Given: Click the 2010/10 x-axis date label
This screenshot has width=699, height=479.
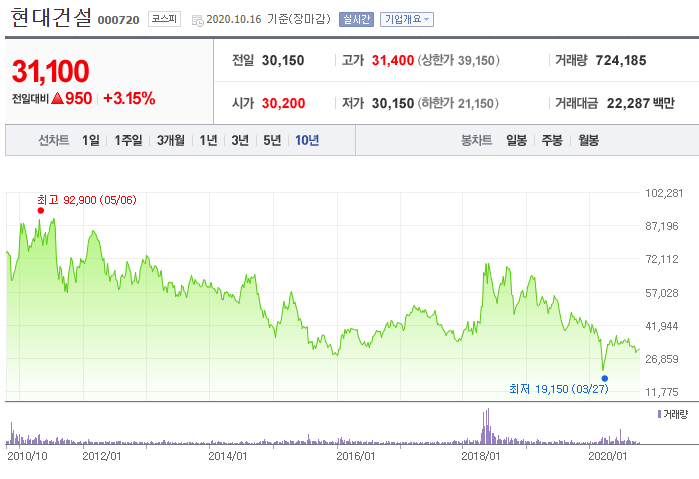Looking at the screenshot, I should coord(27,456).
